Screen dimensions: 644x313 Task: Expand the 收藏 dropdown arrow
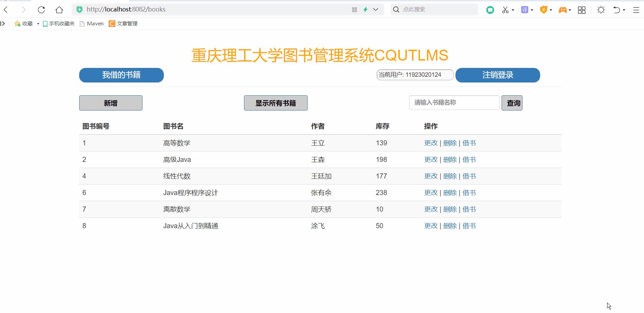(x=38, y=24)
